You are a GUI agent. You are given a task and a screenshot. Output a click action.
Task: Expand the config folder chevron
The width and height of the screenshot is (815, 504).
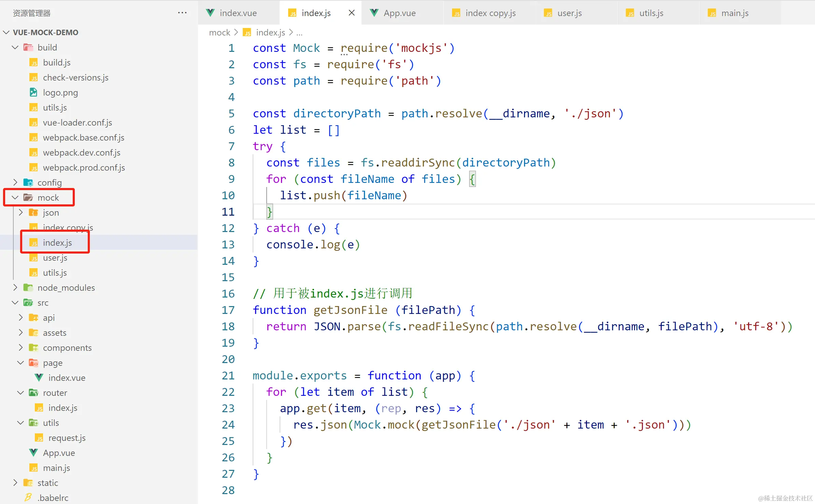15,183
